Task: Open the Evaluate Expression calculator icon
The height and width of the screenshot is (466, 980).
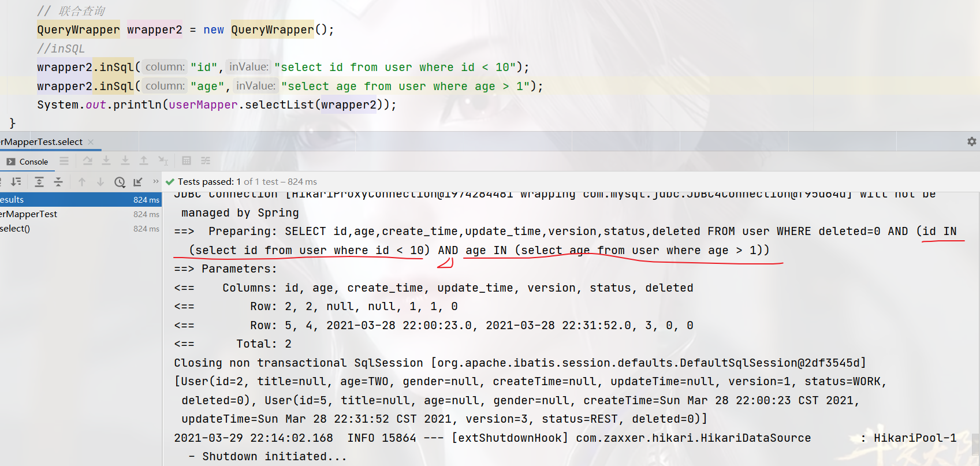Action: pyautogui.click(x=187, y=161)
